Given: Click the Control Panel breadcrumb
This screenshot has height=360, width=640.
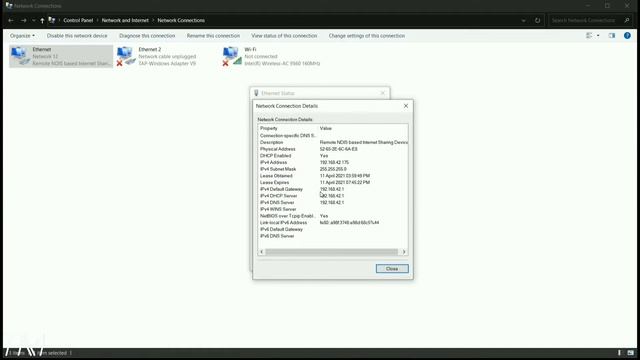Looking at the screenshot, I should pos(78,20).
